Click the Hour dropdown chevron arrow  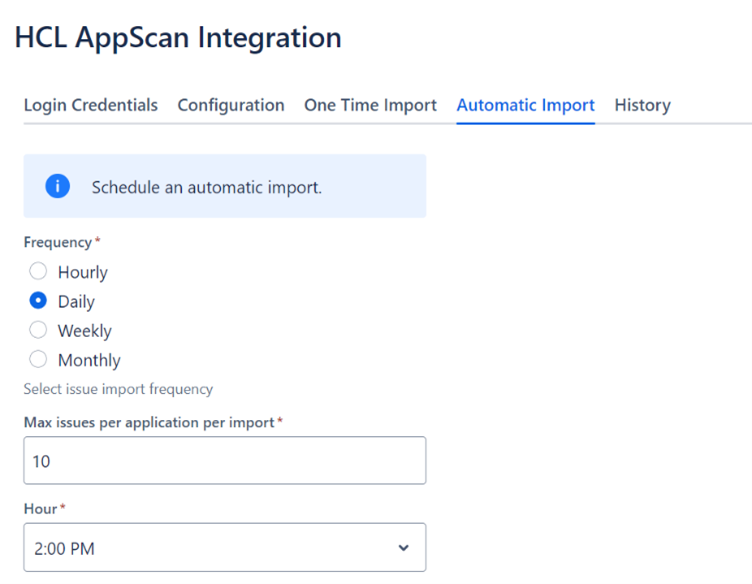404,548
